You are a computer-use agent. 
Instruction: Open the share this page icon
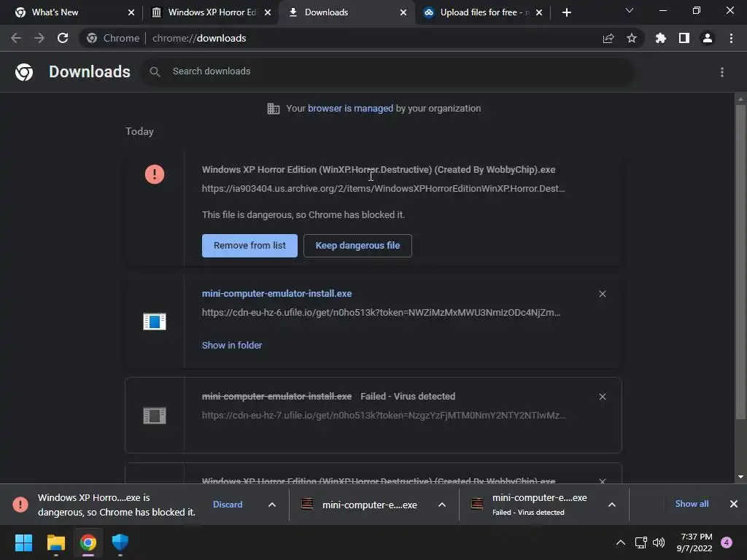coord(608,38)
